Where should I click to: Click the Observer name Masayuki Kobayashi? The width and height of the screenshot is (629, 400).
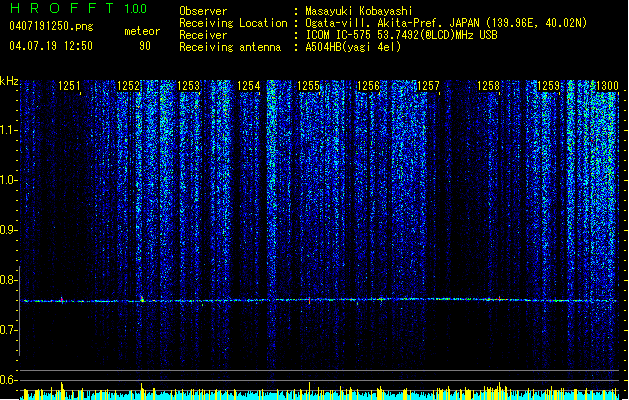tap(359, 11)
